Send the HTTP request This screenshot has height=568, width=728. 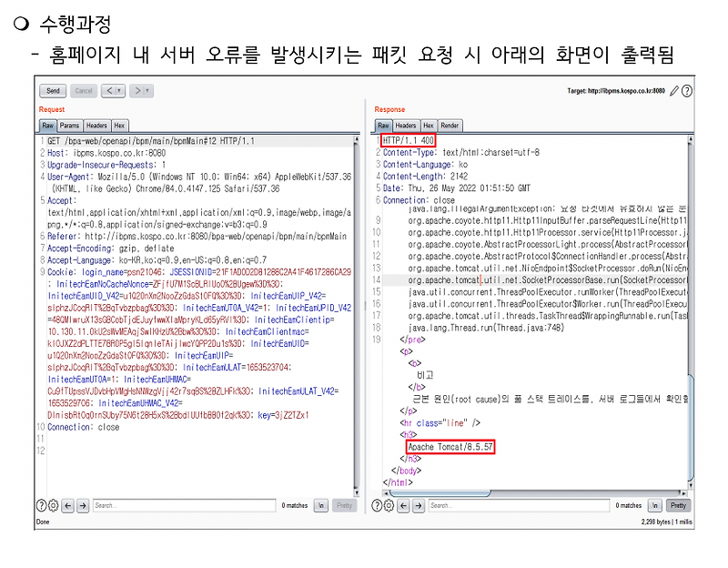(52, 90)
